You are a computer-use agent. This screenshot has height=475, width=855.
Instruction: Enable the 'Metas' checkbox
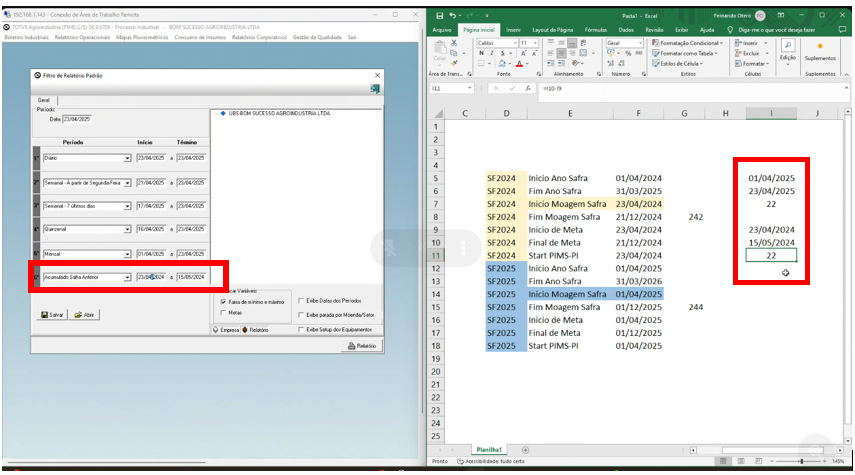pos(223,312)
